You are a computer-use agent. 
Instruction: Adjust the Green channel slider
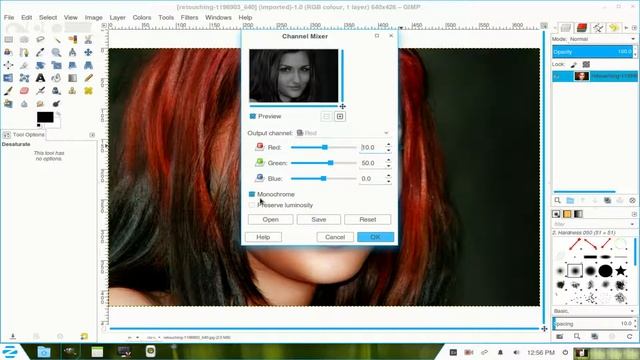coord(324,163)
